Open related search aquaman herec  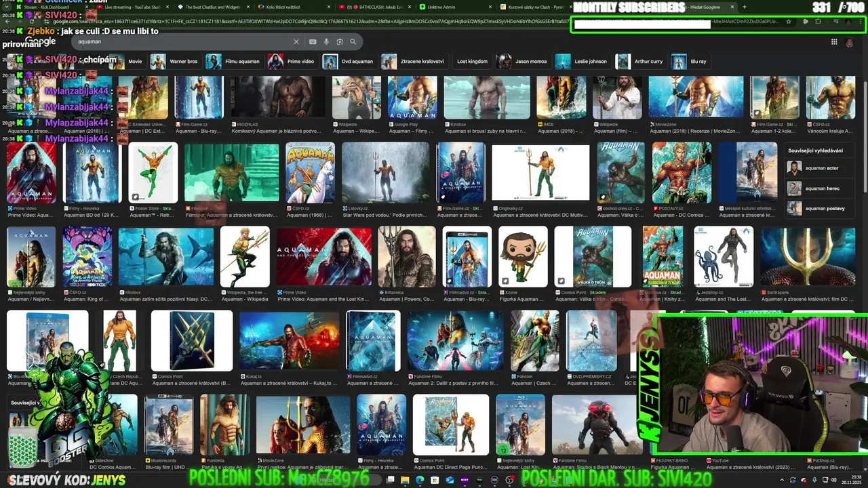coord(821,188)
